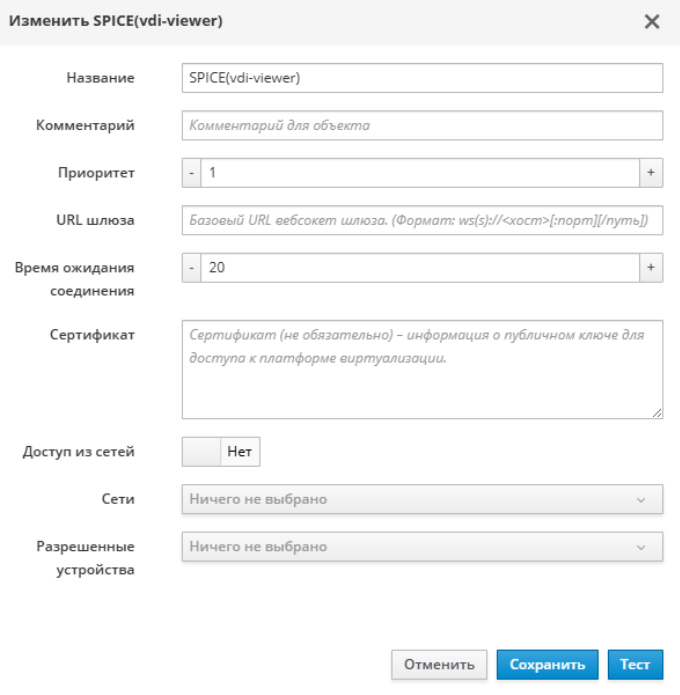This screenshot has width=680, height=695.
Task: Click the Название text field
Action: coord(422,78)
